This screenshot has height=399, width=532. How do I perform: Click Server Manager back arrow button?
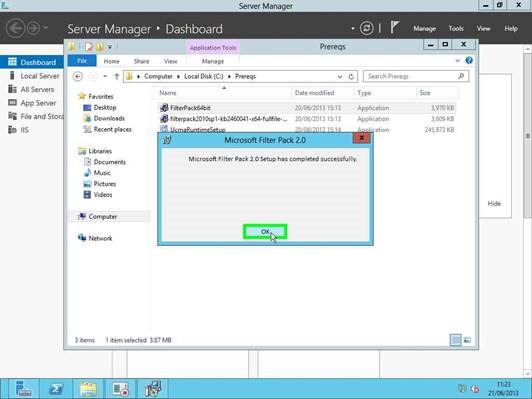tap(15, 28)
